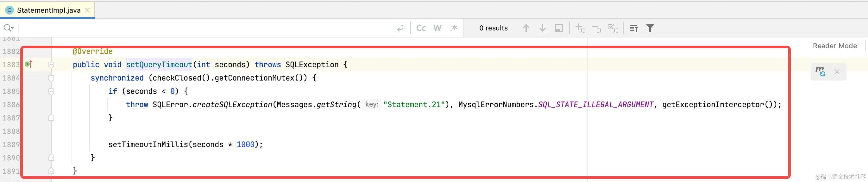Click fold end marker at line 1891
This screenshot has width=868, height=182.
[51, 171]
